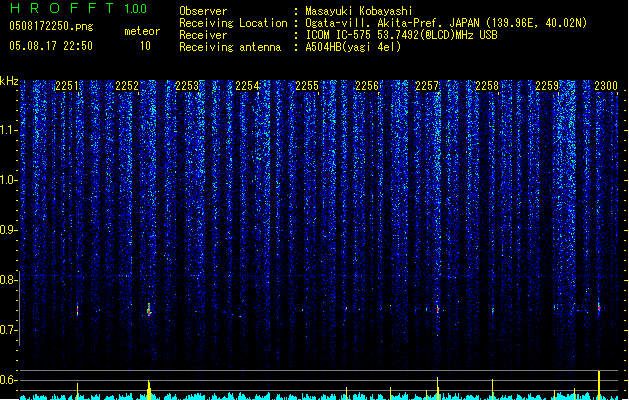Select the A504HB(yagi 4el) antenna text
This screenshot has width=629, height=400.
click(353, 47)
